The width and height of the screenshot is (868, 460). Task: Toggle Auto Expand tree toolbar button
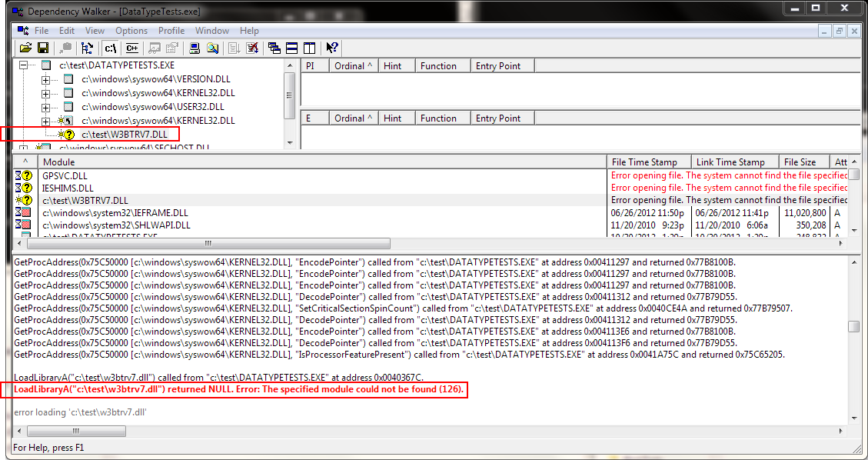pos(87,48)
